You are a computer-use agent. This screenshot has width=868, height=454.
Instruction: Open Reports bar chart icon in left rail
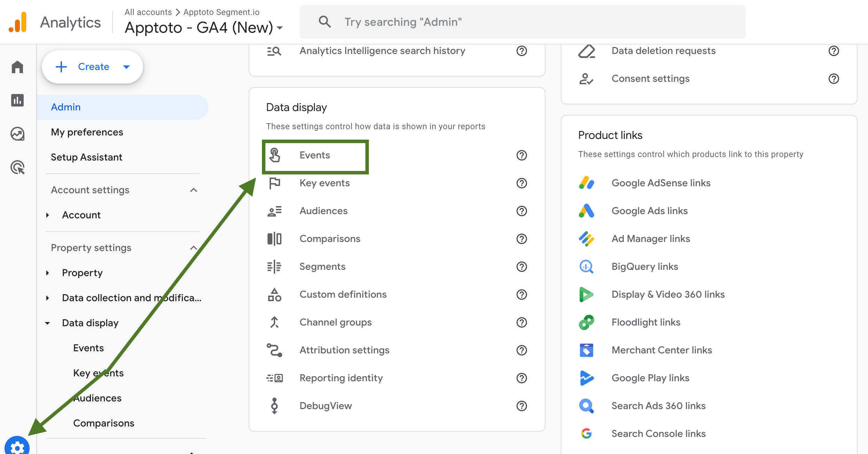pyautogui.click(x=17, y=100)
